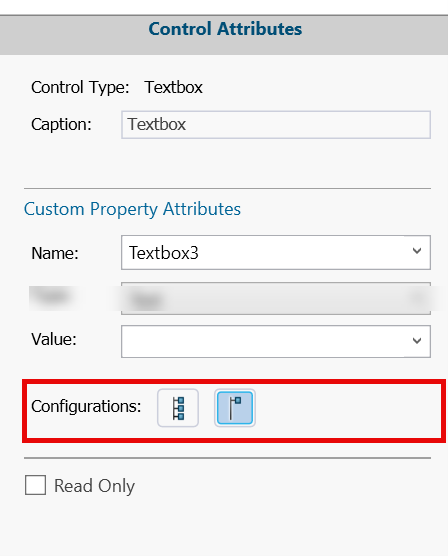The width and height of the screenshot is (448, 556).
Task: Click the Configurations label
Action: pyautogui.click(x=86, y=406)
